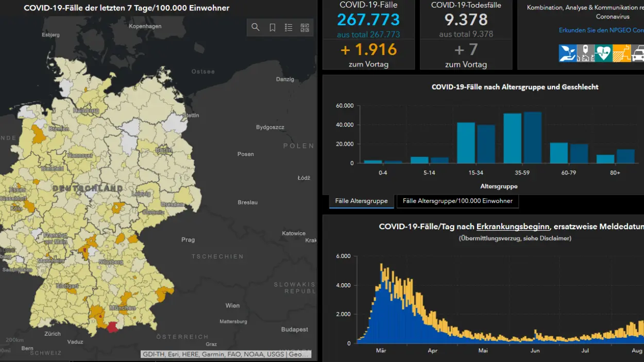Click the map attribution text GDI-TH, Esri
This screenshot has width=644, height=362.
[226, 354]
